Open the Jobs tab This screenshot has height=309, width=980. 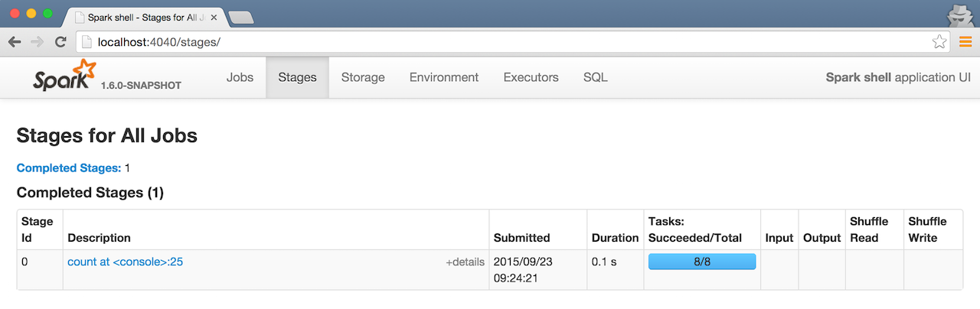point(240,77)
